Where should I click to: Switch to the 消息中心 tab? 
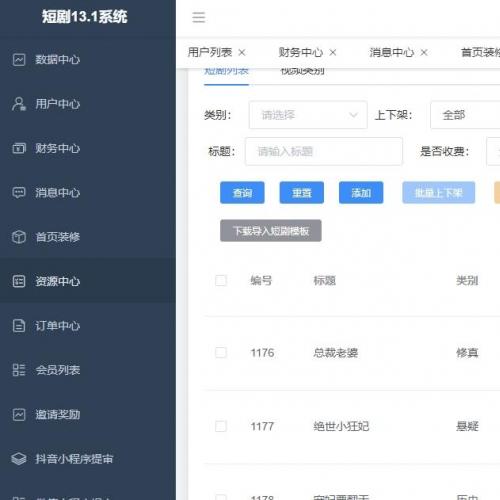pos(391,52)
